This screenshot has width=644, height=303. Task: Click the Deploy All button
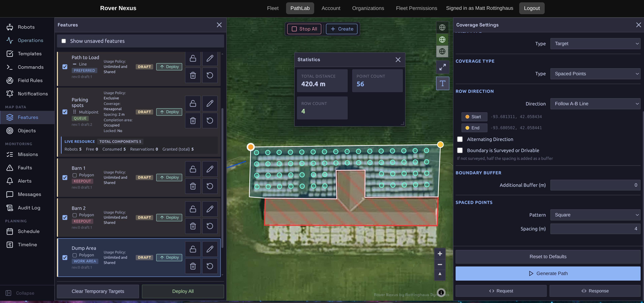tap(183, 291)
